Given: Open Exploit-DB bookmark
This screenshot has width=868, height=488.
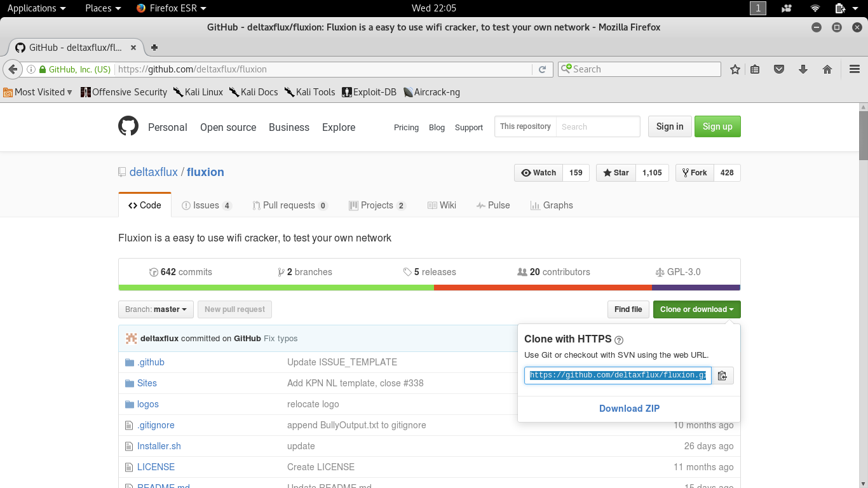Looking at the screenshot, I should (369, 92).
